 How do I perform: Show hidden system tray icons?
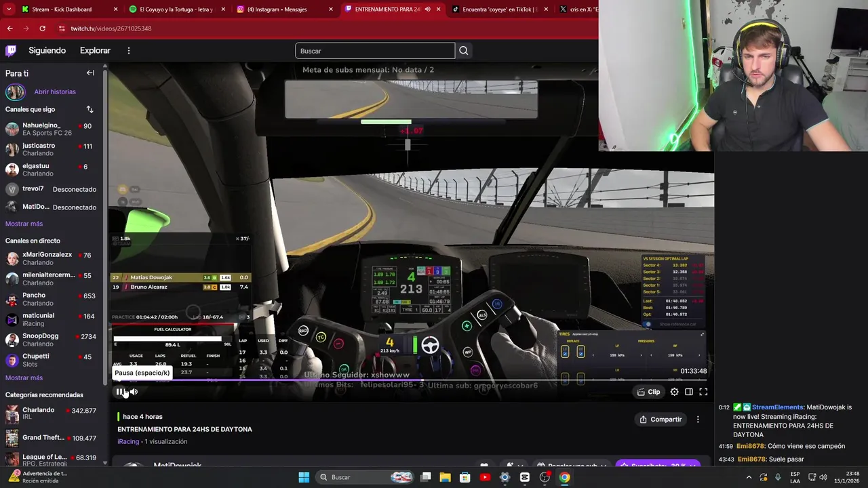(x=749, y=477)
